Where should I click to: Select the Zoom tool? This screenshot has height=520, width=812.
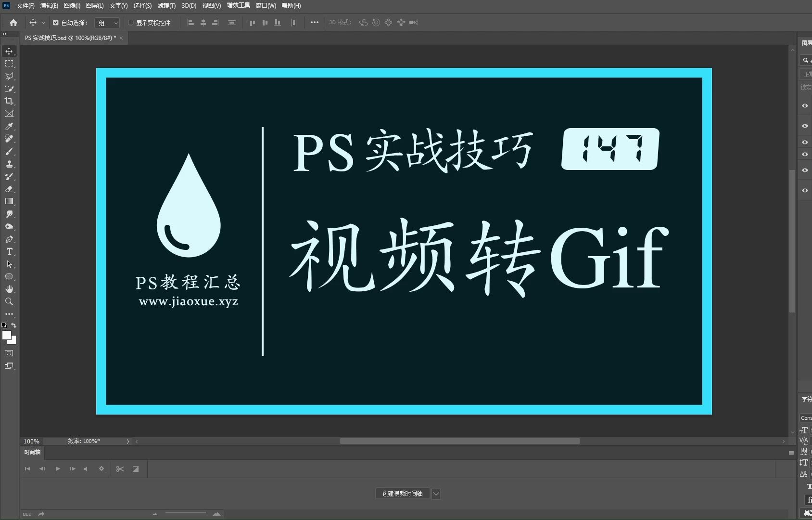pos(9,301)
